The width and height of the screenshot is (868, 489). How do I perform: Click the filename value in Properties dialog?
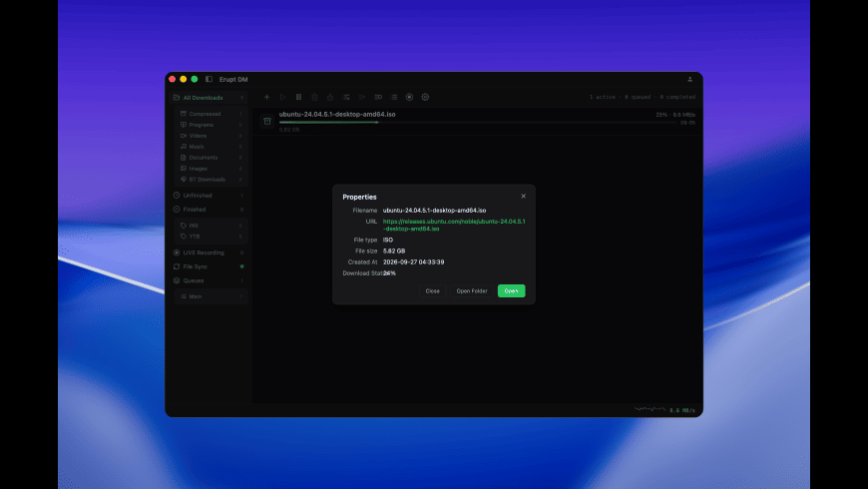[x=435, y=211]
